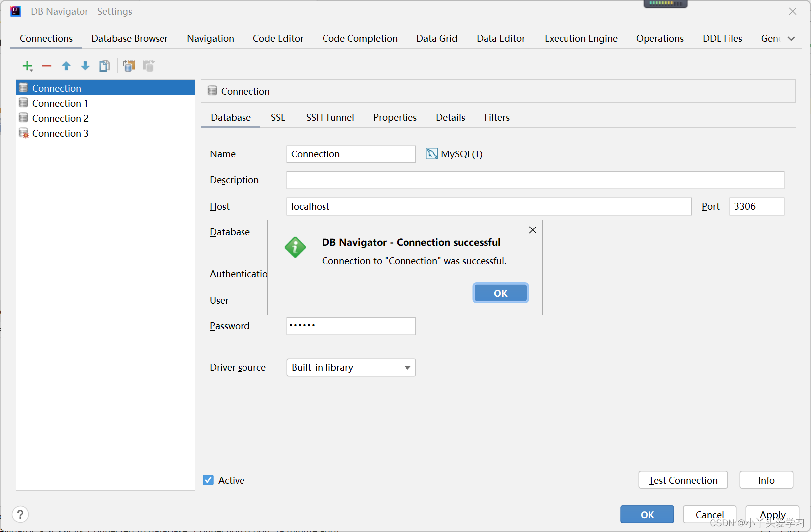Select the first Connection in list

coord(105,88)
